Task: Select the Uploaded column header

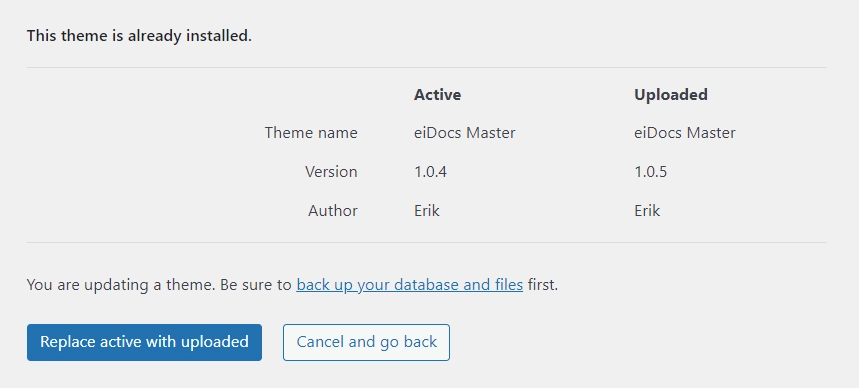Action: click(671, 95)
